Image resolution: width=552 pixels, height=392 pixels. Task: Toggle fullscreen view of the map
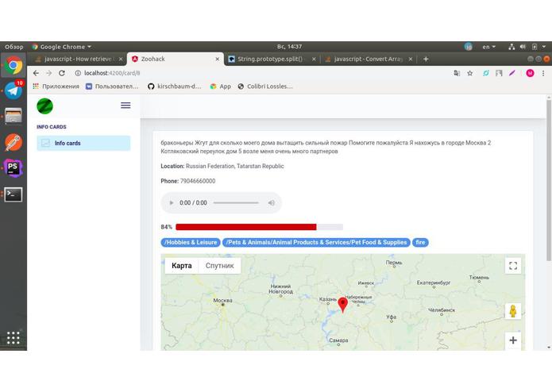point(513,266)
